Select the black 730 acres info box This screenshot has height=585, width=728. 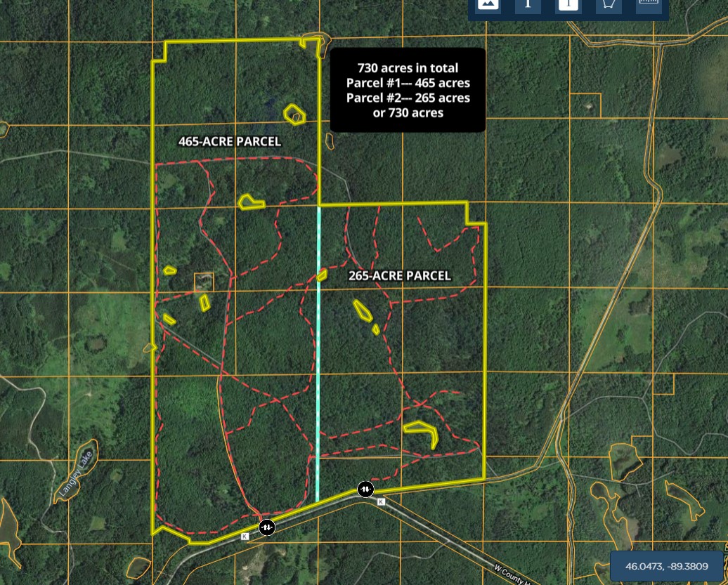408,90
